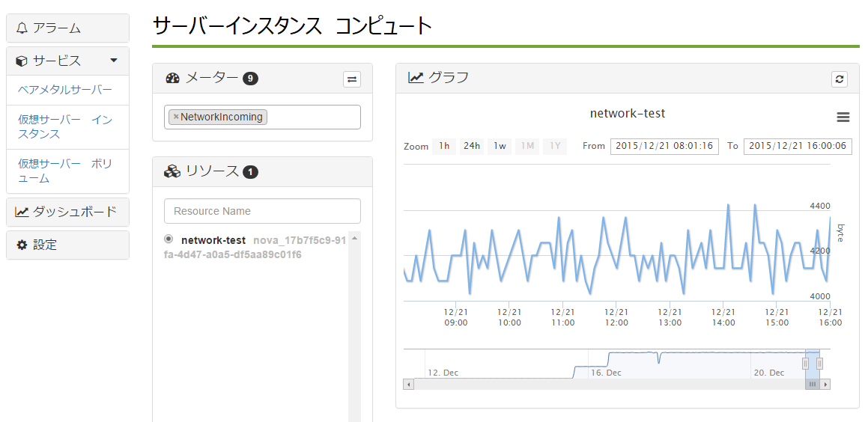Click the 12/21 12:00 axis label
868x422 pixels.
click(x=616, y=317)
